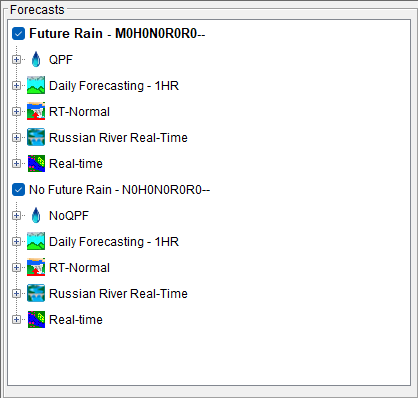Uncheck the No Future Rain forecast checkbox
Screen dimensions: 418x398
tap(18, 190)
